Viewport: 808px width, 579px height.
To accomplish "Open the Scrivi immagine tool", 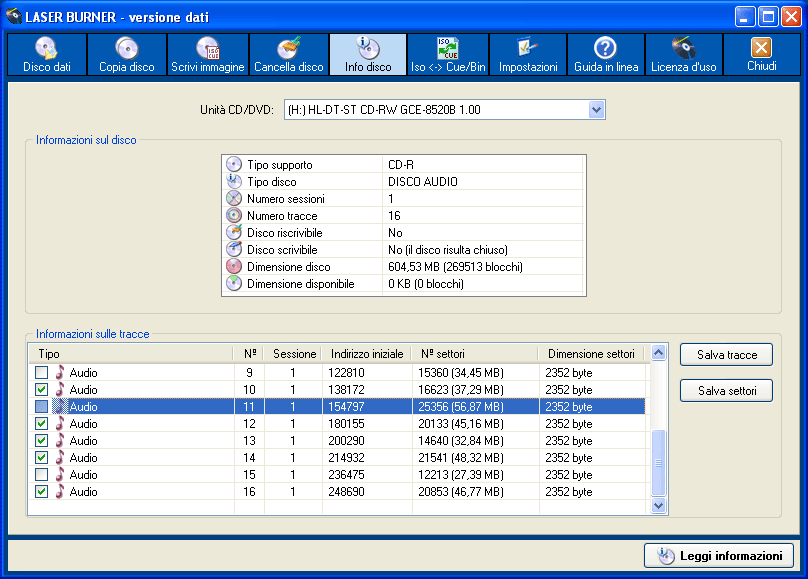I will point(208,55).
